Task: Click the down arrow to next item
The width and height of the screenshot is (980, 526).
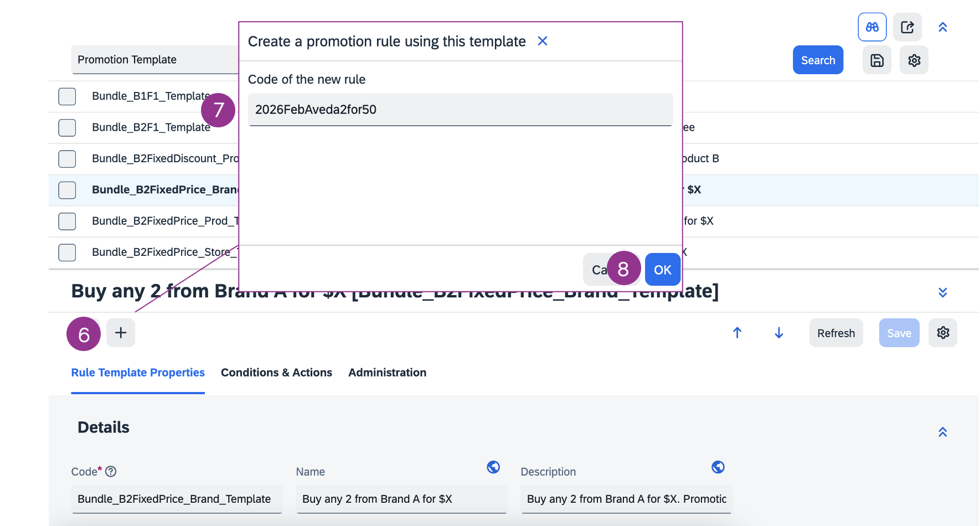Action: 778,333
